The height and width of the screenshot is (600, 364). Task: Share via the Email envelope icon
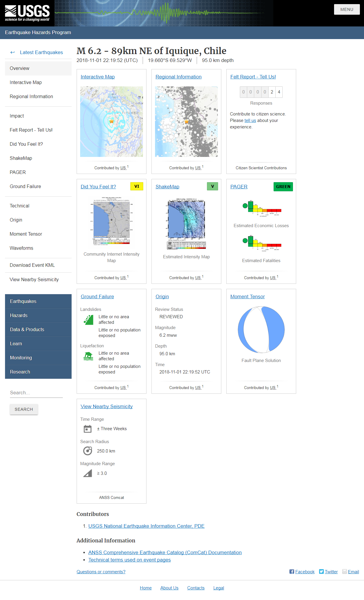[345, 571]
